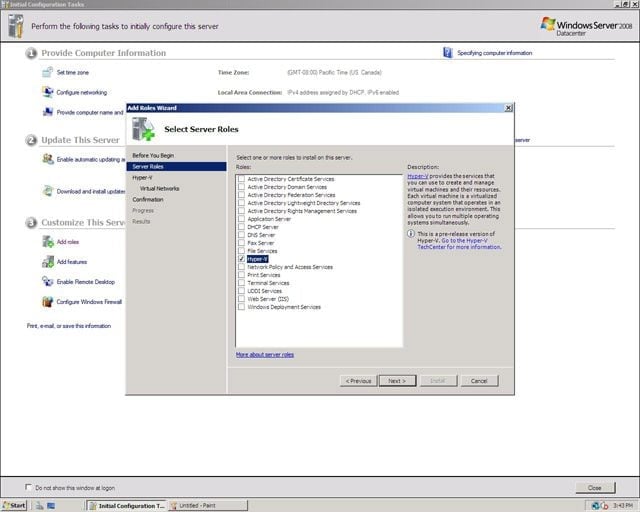Image resolution: width=640 pixels, height=512 pixels.
Task: Click the second quick launch icon
Action: tap(51, 505)
